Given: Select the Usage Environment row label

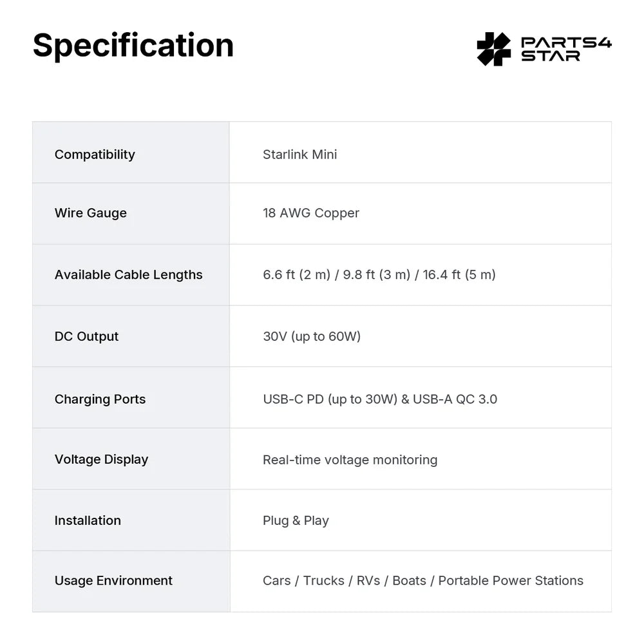Looking at the screenshot, I should 113,581.
